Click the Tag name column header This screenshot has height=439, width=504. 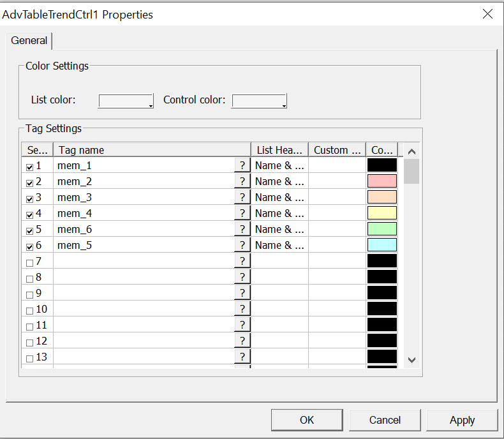(x=152, y=150)
